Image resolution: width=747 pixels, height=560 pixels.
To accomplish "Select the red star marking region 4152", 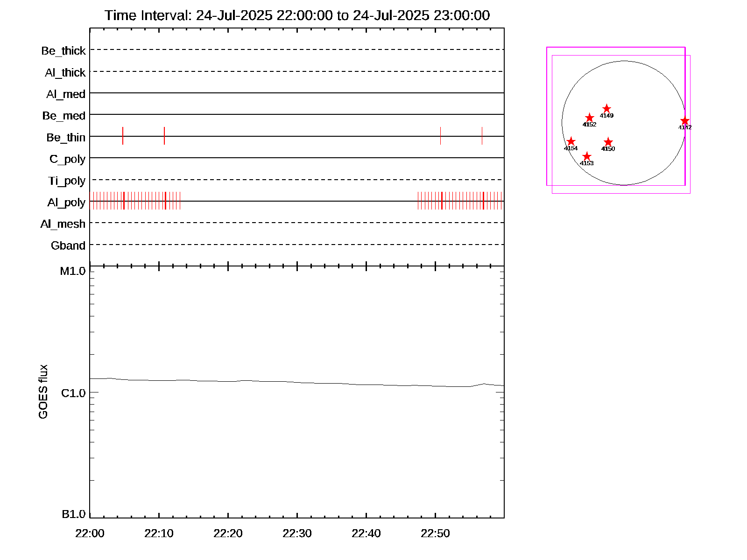I will (x=589, y=118).
